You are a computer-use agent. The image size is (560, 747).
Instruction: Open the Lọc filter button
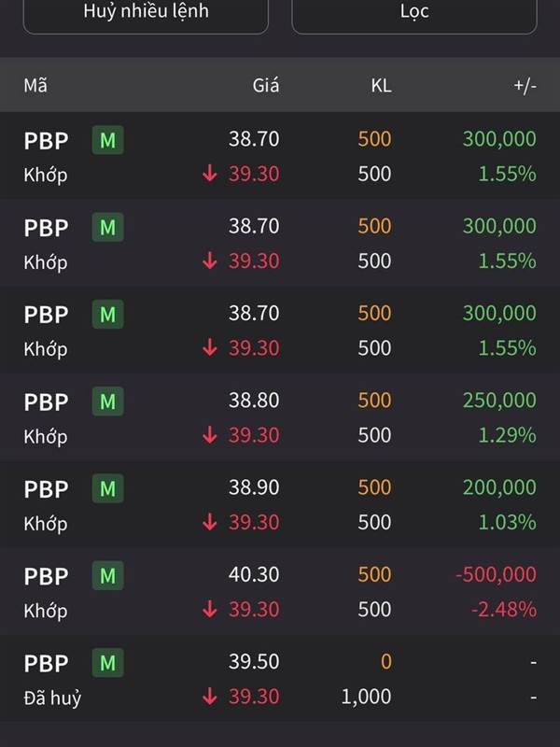414,14
